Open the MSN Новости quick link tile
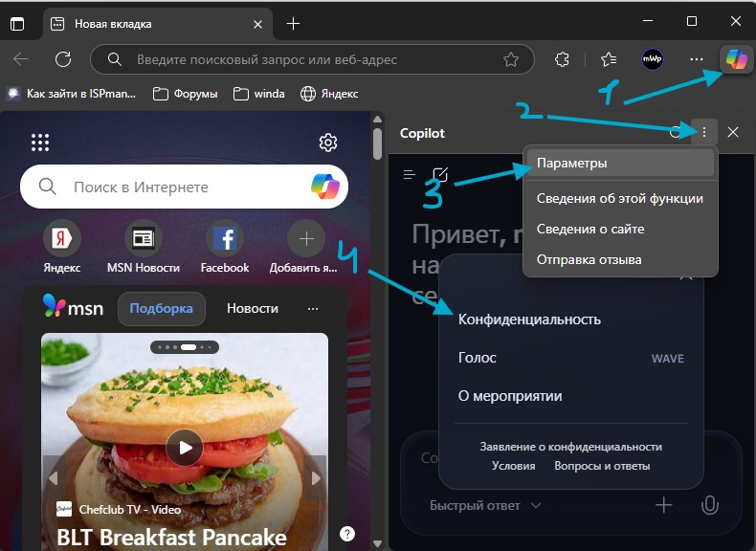 (144, 247)
